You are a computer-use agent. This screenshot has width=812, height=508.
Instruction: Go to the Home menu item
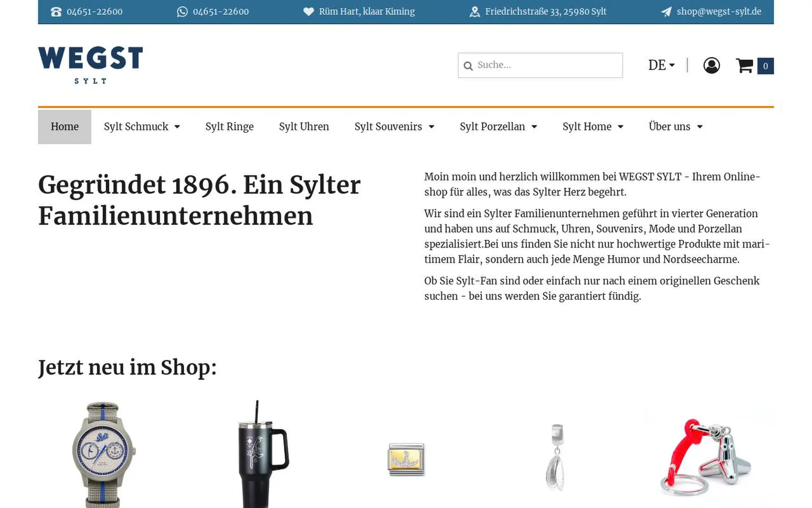coord(65,127)
